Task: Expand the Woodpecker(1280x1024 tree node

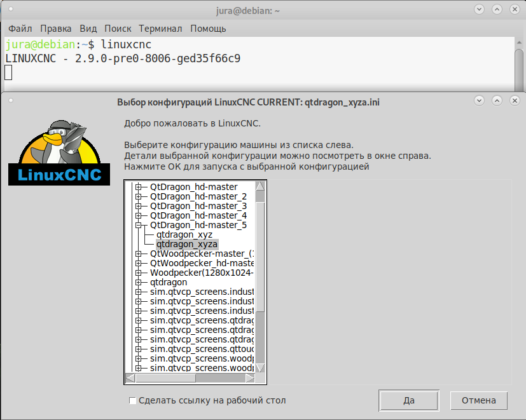Action: [138, 273]
